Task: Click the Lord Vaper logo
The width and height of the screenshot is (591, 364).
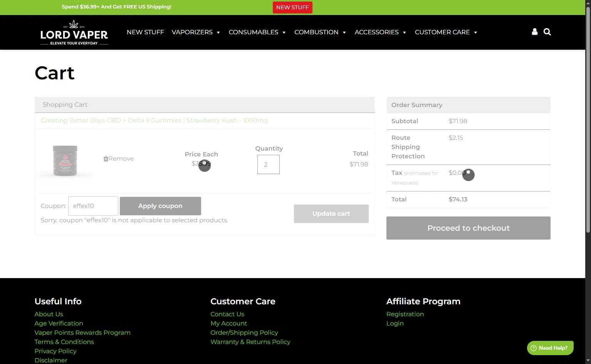Action: point(74,32)
